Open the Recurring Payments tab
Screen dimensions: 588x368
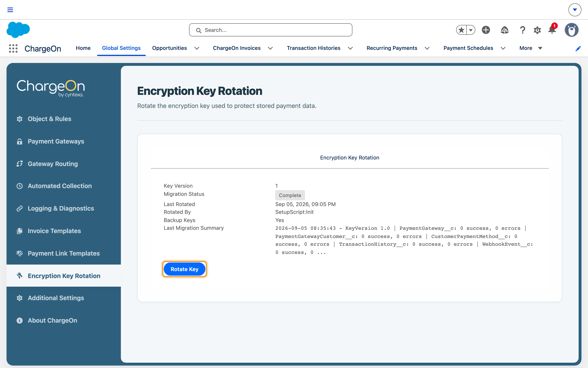coord(392,48)
